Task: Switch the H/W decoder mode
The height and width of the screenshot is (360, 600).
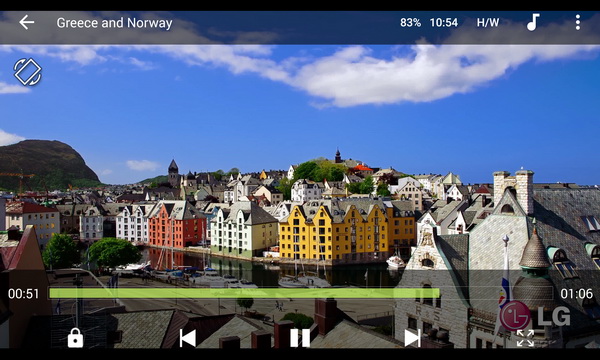Action: pyautogui.click(x=488, y=23)
